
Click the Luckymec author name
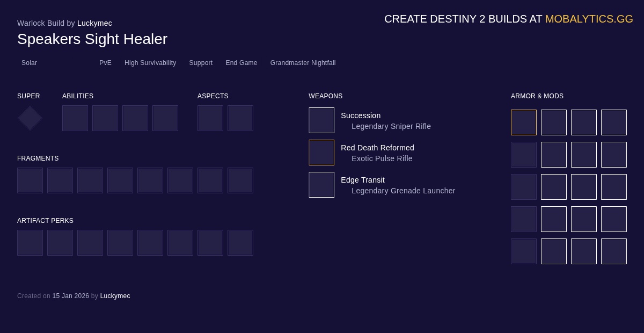pos(94,23)
